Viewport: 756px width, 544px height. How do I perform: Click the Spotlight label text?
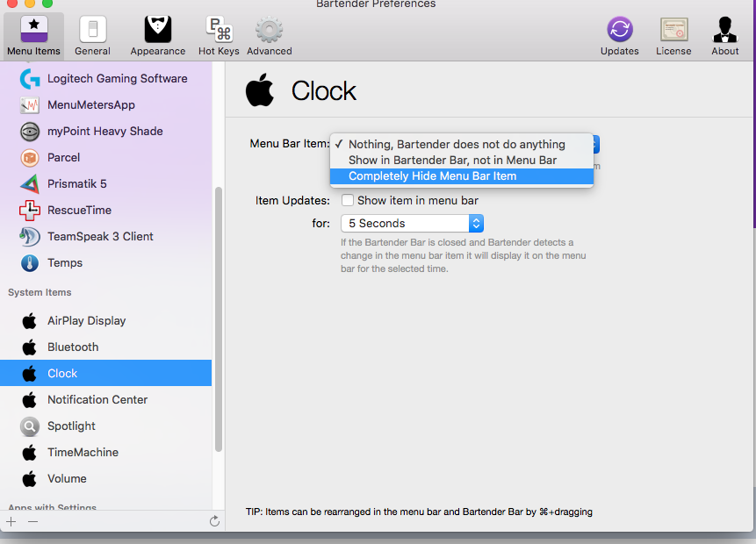point(71,426)
